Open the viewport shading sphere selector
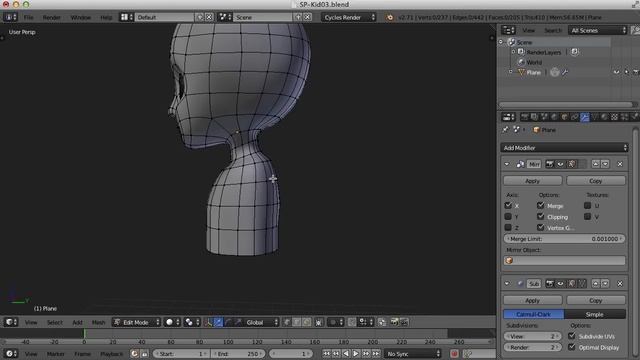This screenshot has width=640, height=360. pos(172,322)
